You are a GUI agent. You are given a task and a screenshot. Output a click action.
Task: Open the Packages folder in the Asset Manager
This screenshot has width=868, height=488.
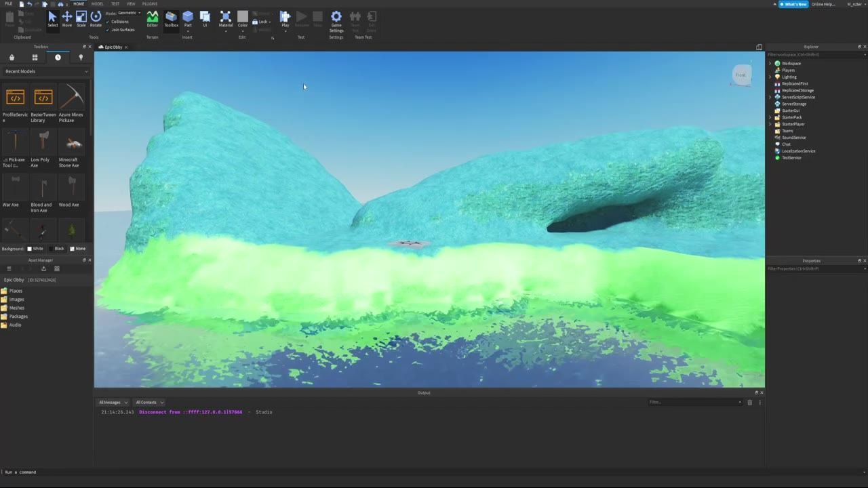(x=14, y=316)
